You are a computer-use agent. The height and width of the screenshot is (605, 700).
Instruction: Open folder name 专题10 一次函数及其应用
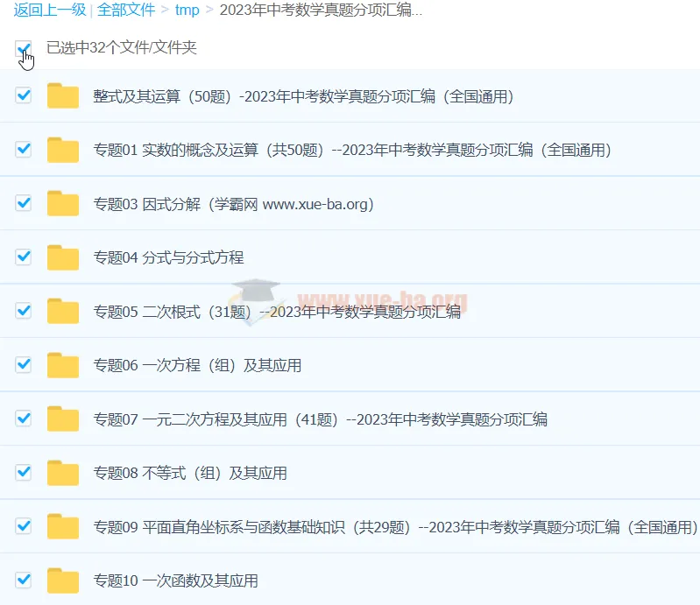[x=175, y=580]
